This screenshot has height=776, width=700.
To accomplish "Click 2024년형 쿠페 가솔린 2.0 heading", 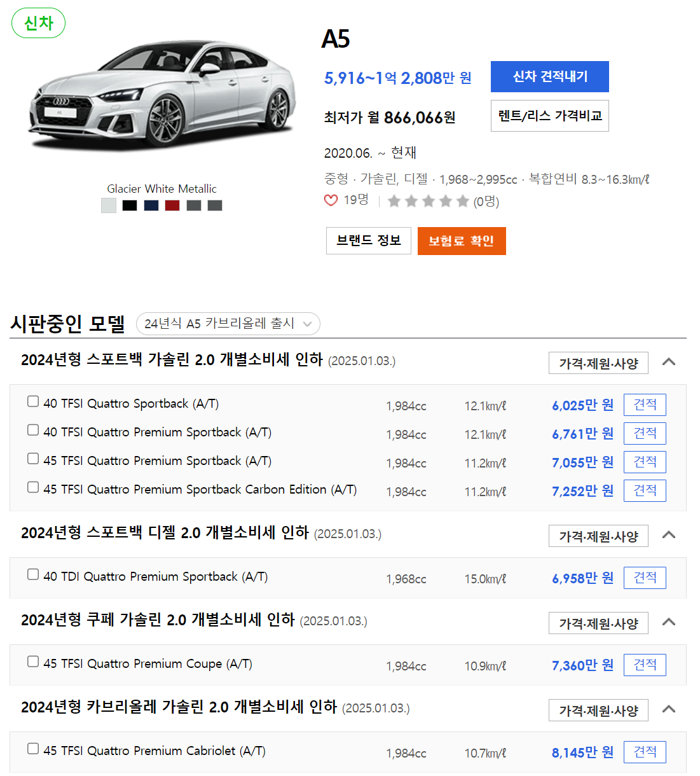I will (x=158, y=620).
